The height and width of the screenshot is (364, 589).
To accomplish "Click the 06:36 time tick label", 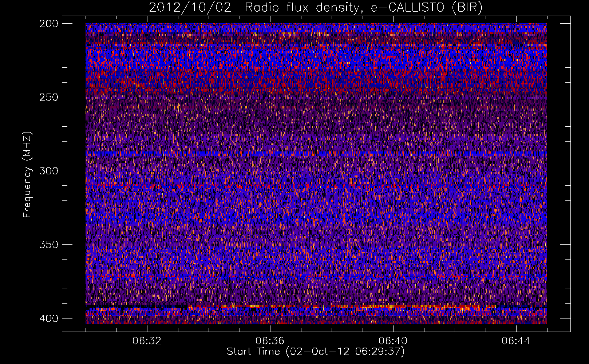I will pyautogui.click(x=270, y=341).
